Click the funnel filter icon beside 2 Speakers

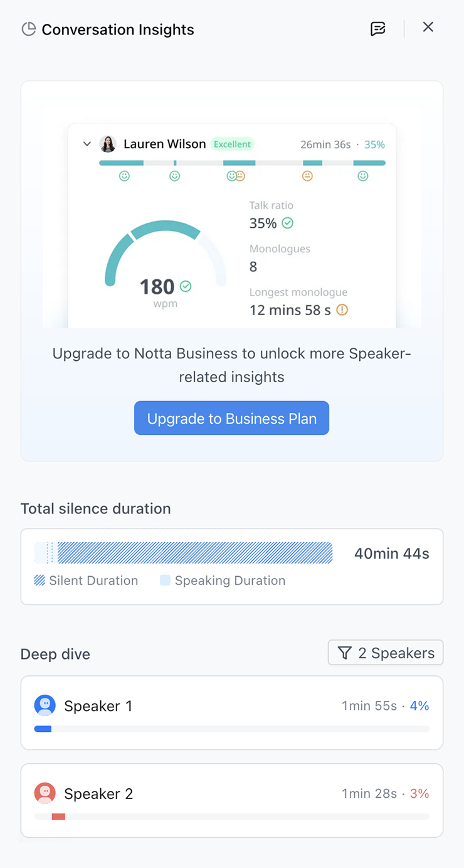(x=345, y=653)
